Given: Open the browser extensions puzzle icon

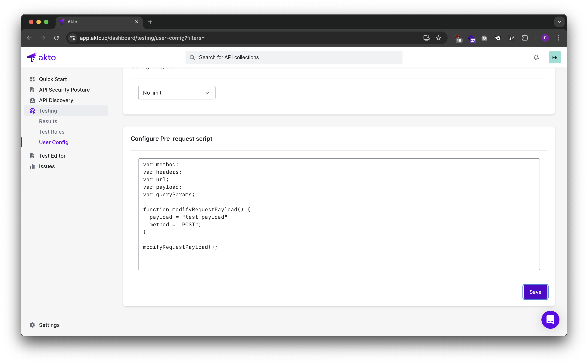Looking at the screenshot, I should (x=525, y=38).
